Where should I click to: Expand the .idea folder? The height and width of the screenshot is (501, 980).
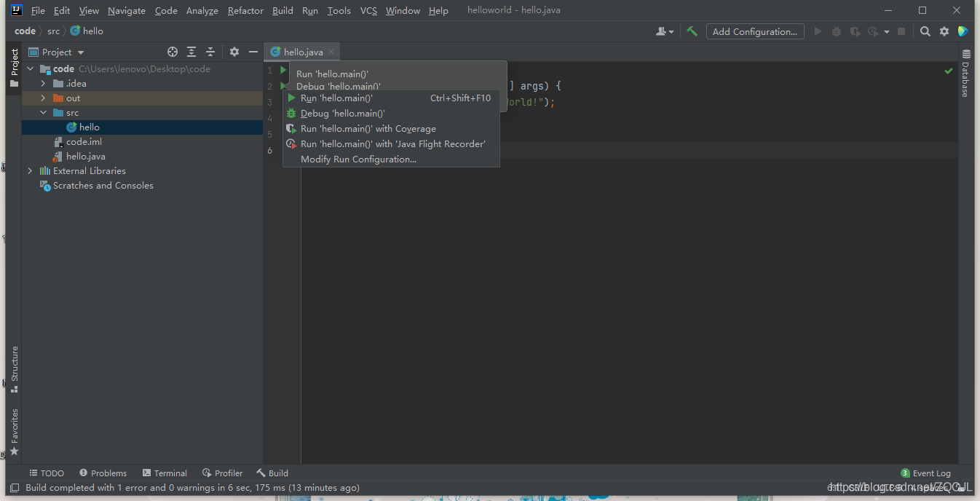(44, 83)
